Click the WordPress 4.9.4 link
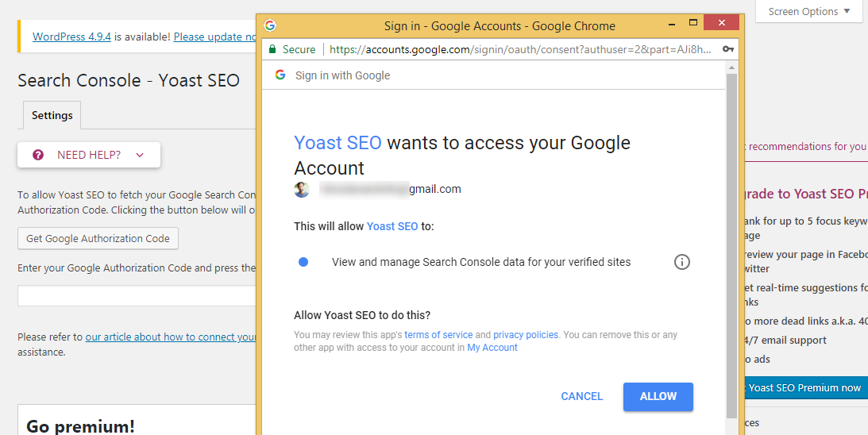 pos(71,37)
